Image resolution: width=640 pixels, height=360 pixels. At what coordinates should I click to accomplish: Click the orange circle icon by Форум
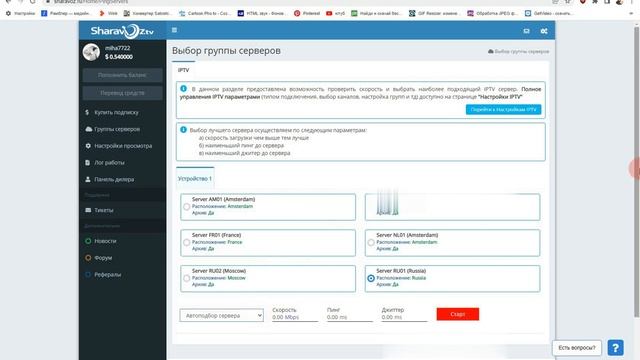[88, 258]
